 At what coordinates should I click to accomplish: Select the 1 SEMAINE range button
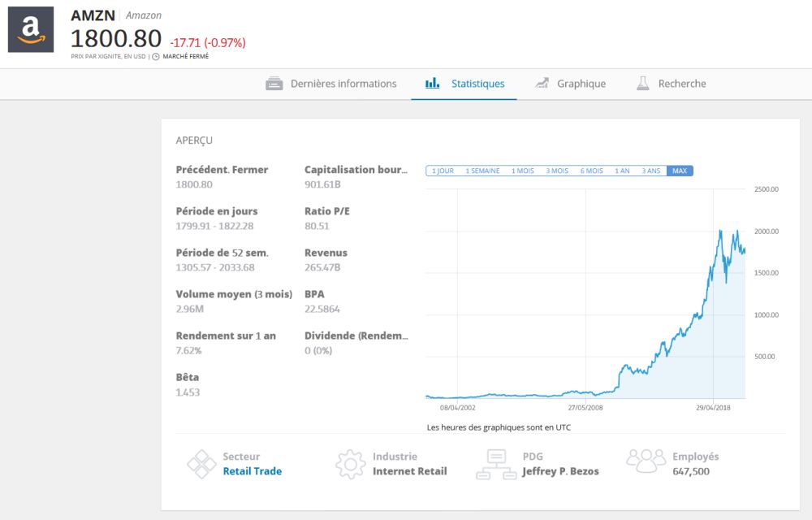point(482,171)
